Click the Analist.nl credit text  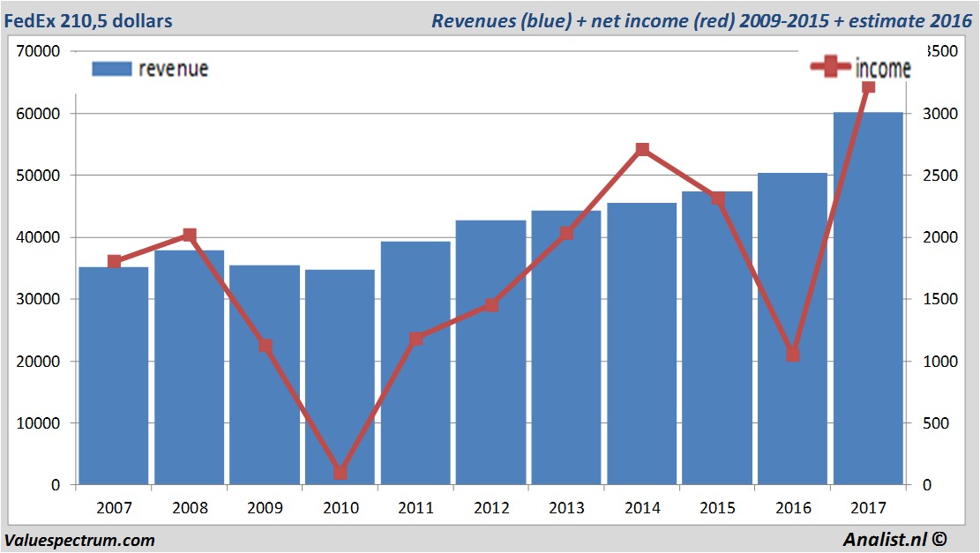pyautogui.click(x=894, y=539)
